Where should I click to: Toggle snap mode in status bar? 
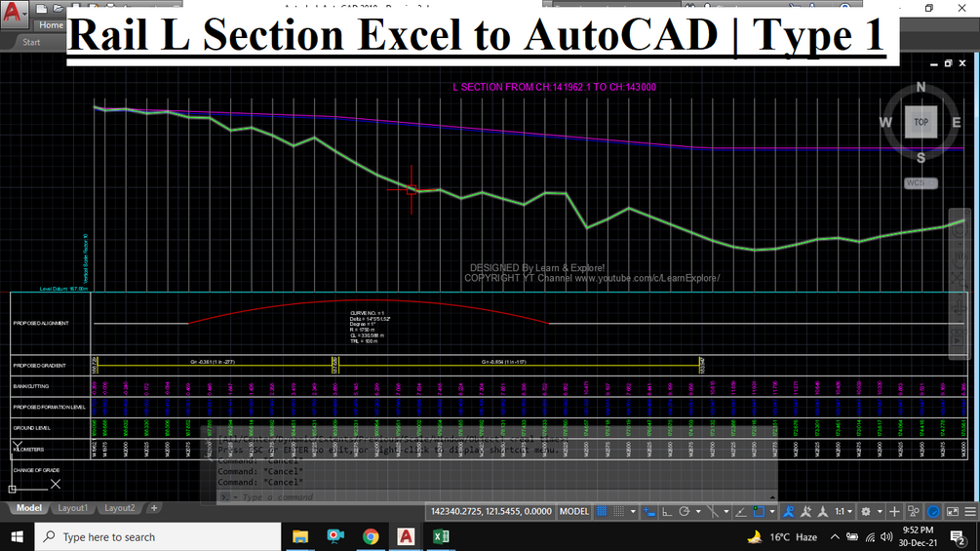(x=619, y=511)
